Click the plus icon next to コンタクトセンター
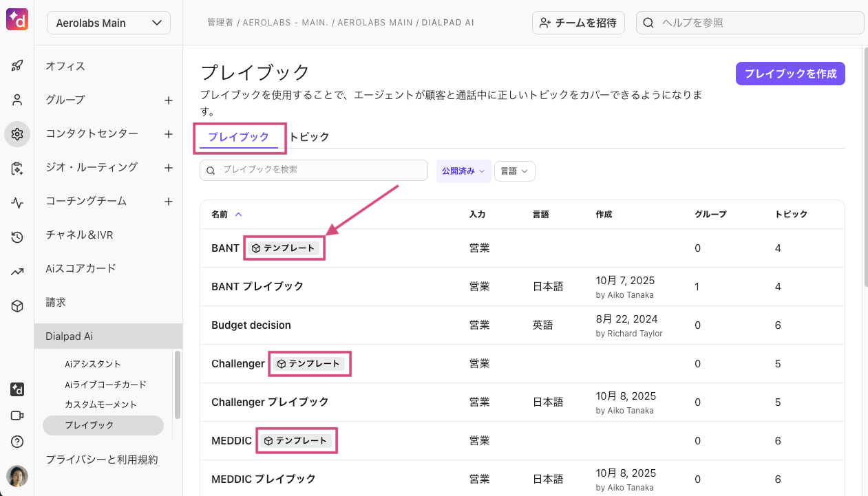868x496 pixels. 169,134
